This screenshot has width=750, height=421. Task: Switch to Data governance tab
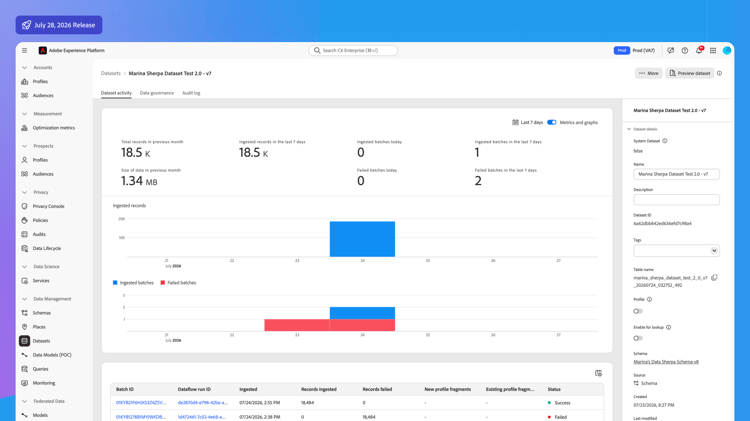pos(157,93)
